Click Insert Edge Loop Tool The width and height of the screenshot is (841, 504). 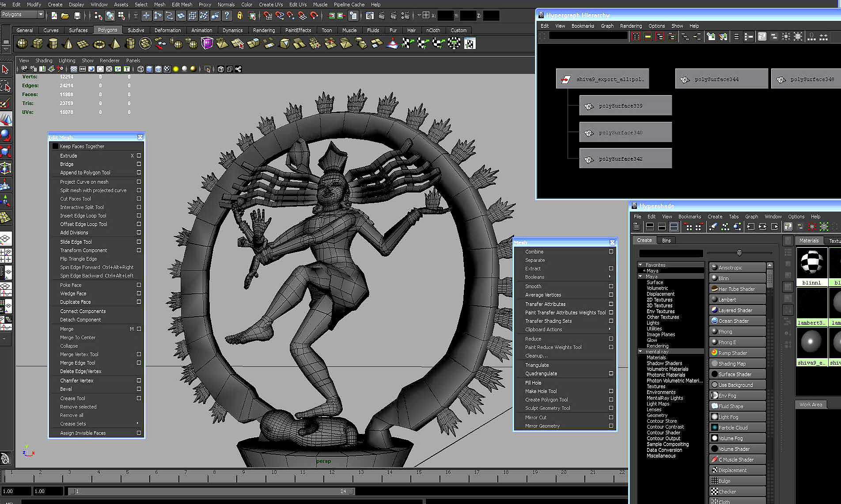[x=83, y=216]
